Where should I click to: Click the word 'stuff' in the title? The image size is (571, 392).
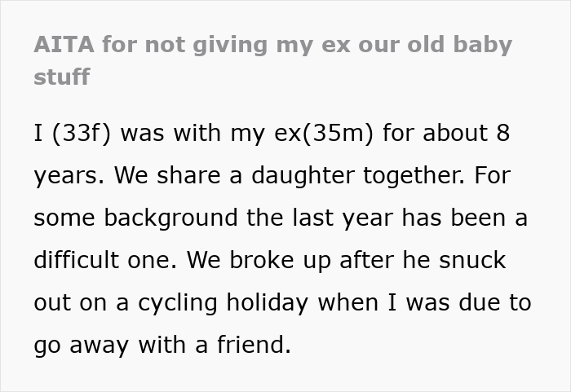click(61, 78)
